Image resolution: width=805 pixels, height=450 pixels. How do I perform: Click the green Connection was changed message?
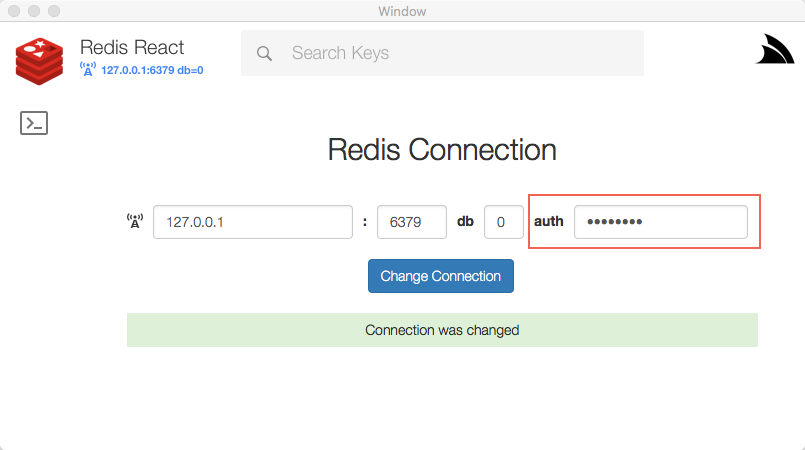coord(443,330)
